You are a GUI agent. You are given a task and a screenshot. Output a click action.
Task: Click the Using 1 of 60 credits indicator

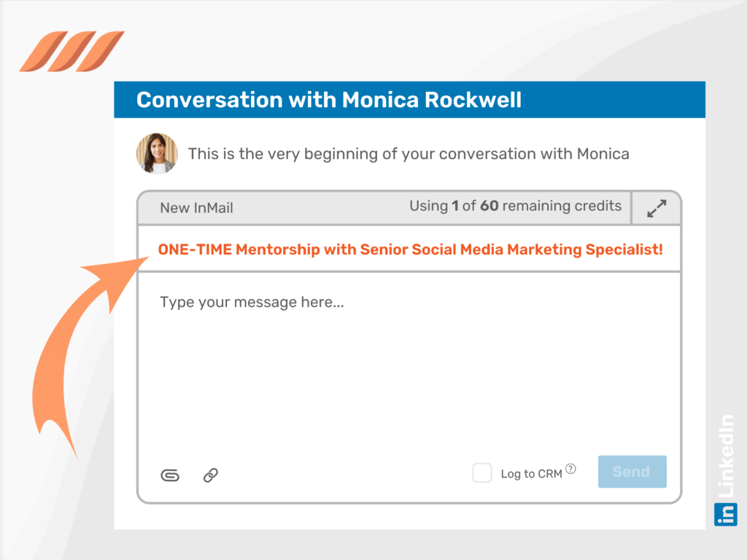[x=515, y=206]
